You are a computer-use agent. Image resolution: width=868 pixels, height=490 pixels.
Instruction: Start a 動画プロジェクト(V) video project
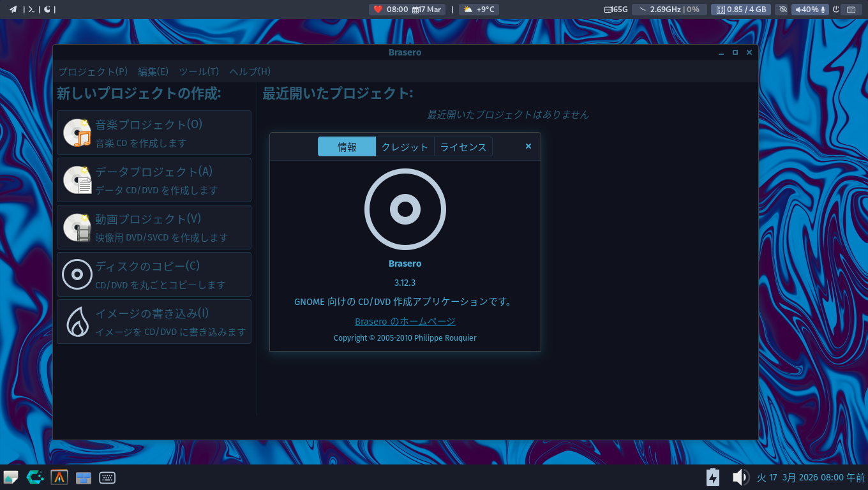tap(154, 227)
